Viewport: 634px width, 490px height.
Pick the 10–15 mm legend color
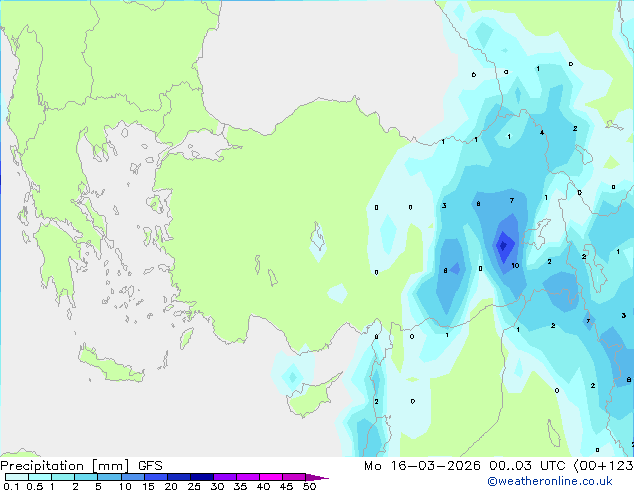(133, 477)
